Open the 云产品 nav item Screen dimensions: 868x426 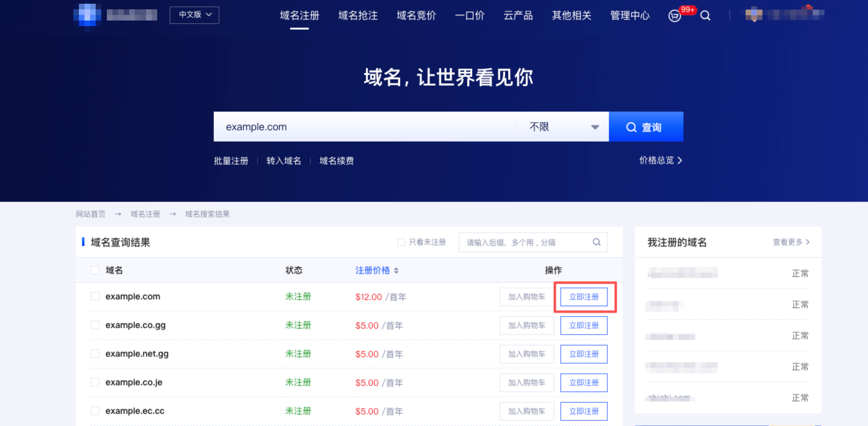(x=518, y=16)
